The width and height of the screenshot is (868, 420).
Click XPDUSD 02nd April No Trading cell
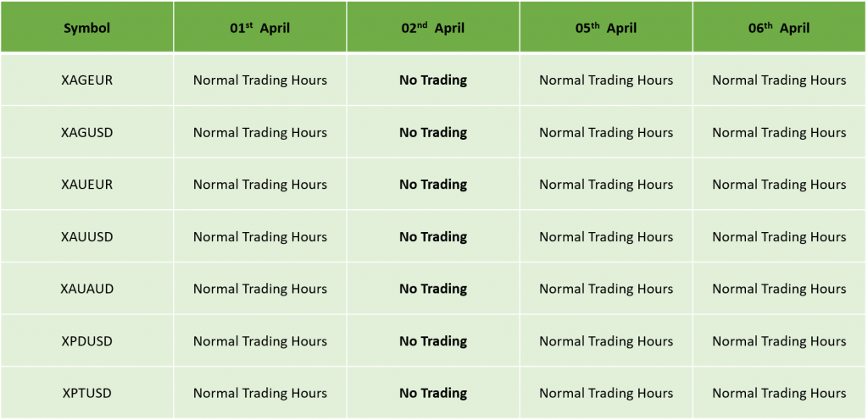coord(433,341)
